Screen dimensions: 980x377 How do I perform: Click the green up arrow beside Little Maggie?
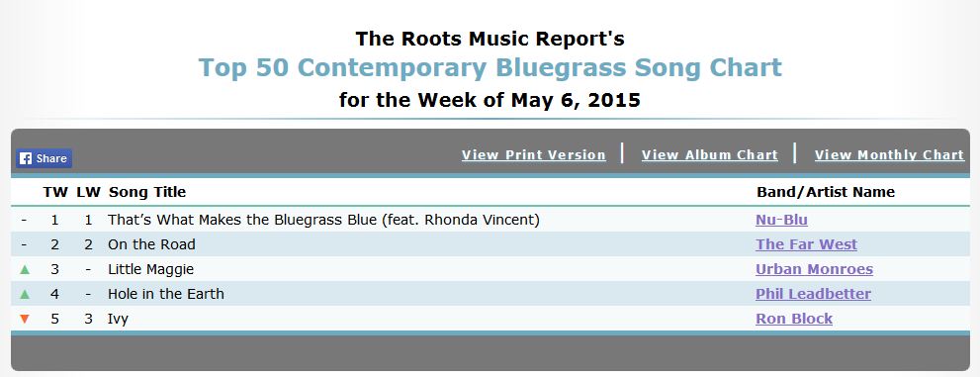coord(25,269)
